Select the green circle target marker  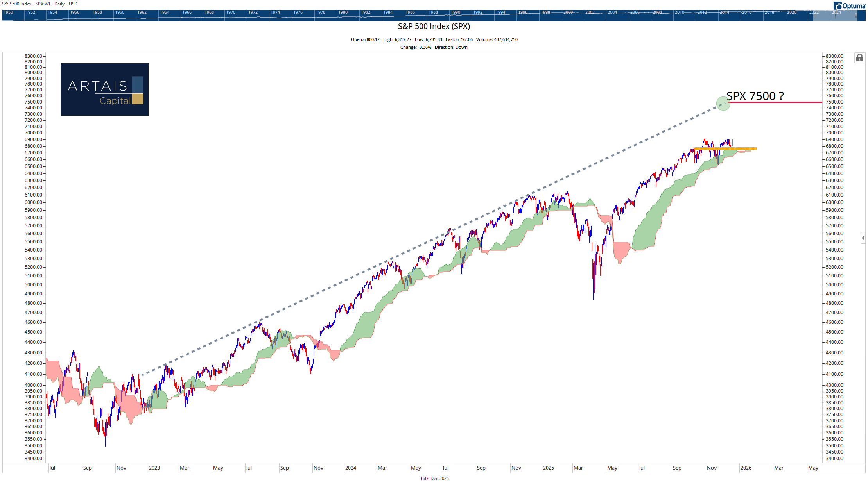pos(723,104)
